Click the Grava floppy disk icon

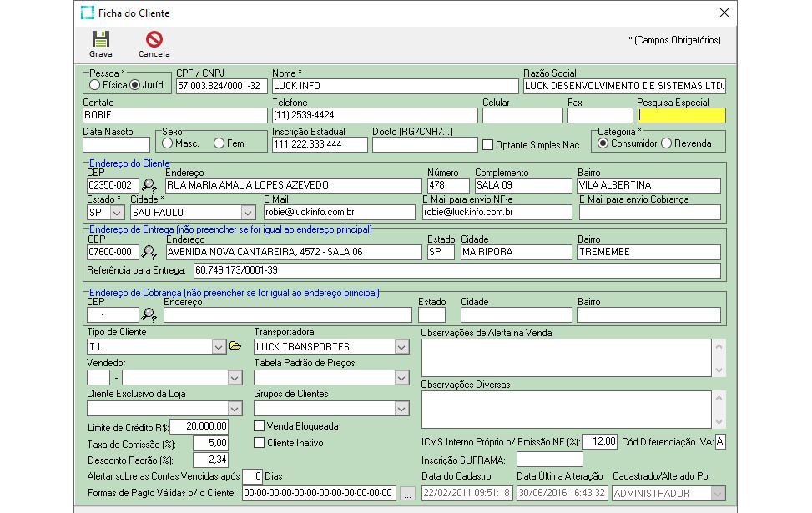(x=100, y=39)
